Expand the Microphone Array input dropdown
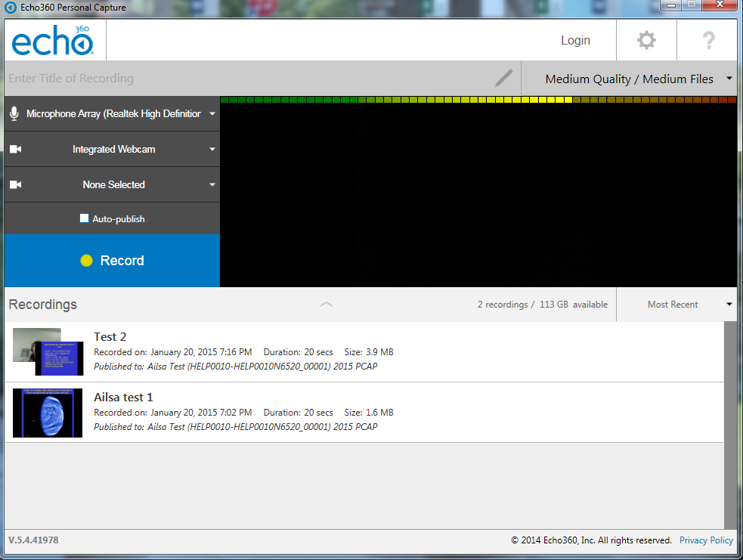This screenshot has height=560, width=743. click(212, 114)
